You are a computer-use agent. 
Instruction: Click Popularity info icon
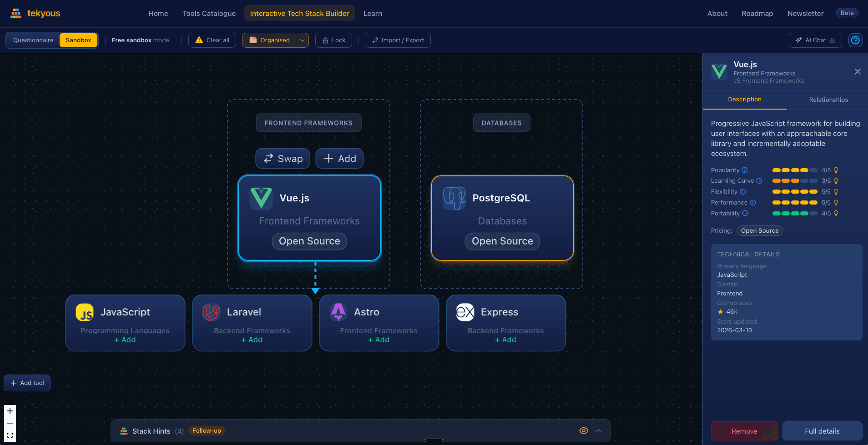[745, 170]
